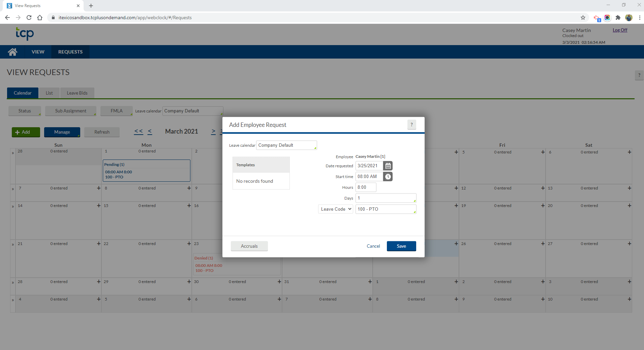Switch to the List tab

49,93
